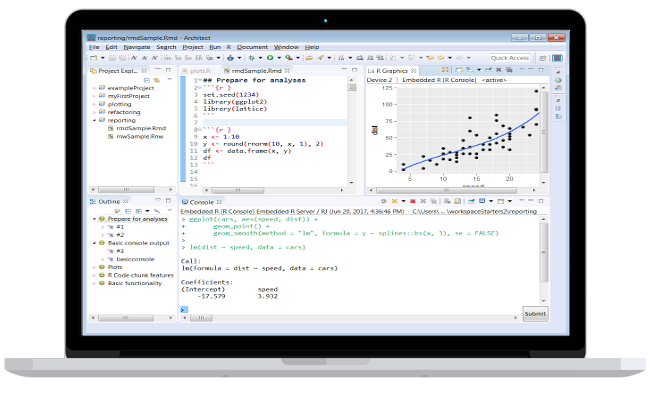Open rmdSample.Rmd in Project Explorer
This screenshot has width=652, height=406.
(x=141, y=128)
